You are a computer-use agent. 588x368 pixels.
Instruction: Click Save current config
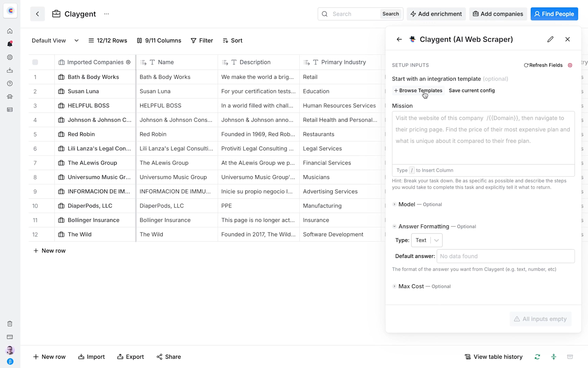472,90
